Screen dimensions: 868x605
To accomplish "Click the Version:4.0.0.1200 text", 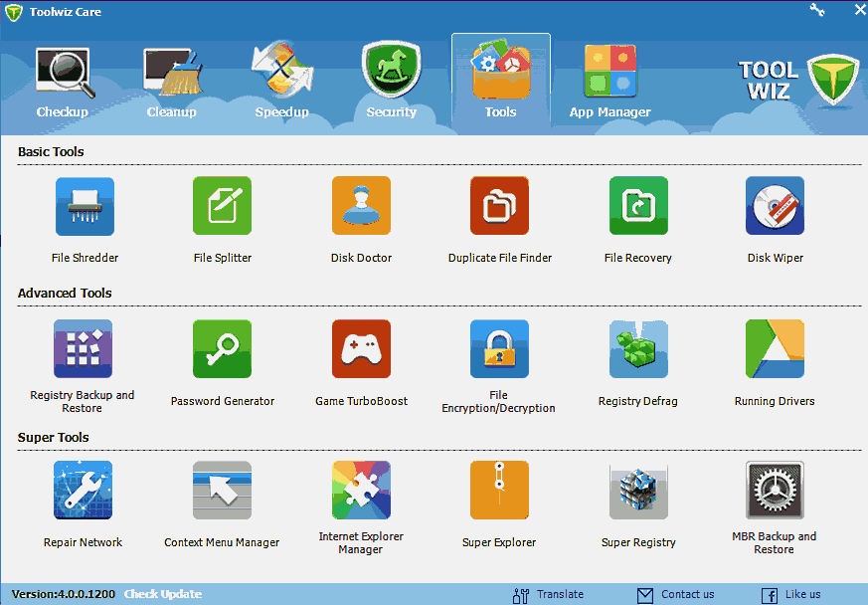I will coord(63,594).
